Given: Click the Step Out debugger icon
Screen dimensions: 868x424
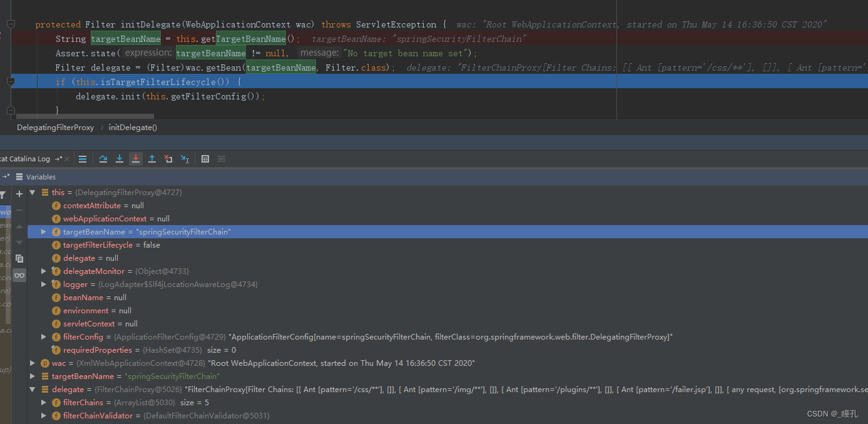Looking at the screenshot, I should 152,159.
